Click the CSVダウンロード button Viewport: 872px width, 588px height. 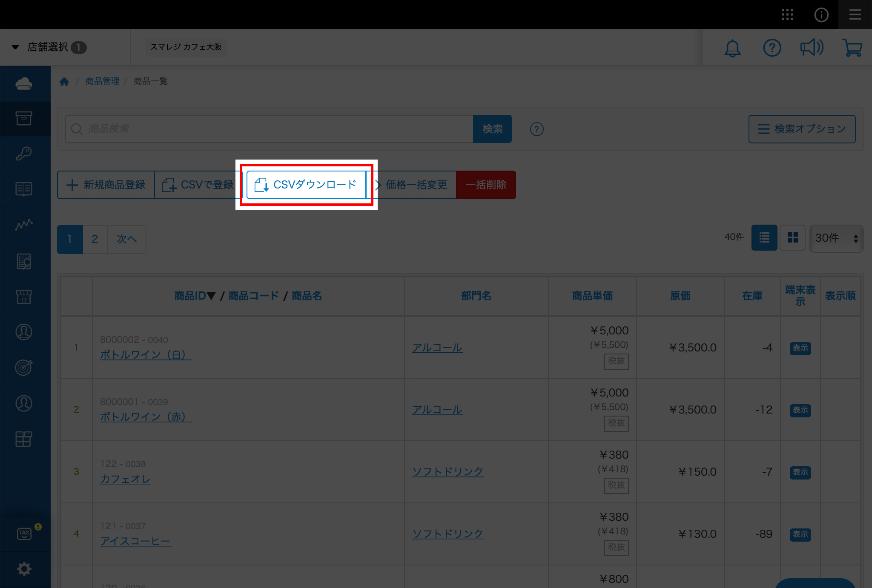pyautogui.click(x=306, y=185)
